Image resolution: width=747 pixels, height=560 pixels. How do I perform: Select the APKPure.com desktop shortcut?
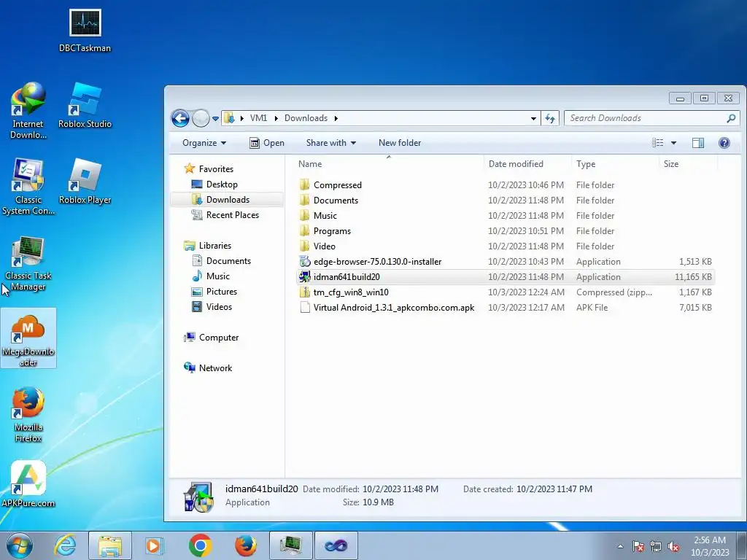(x=28, y=485)
